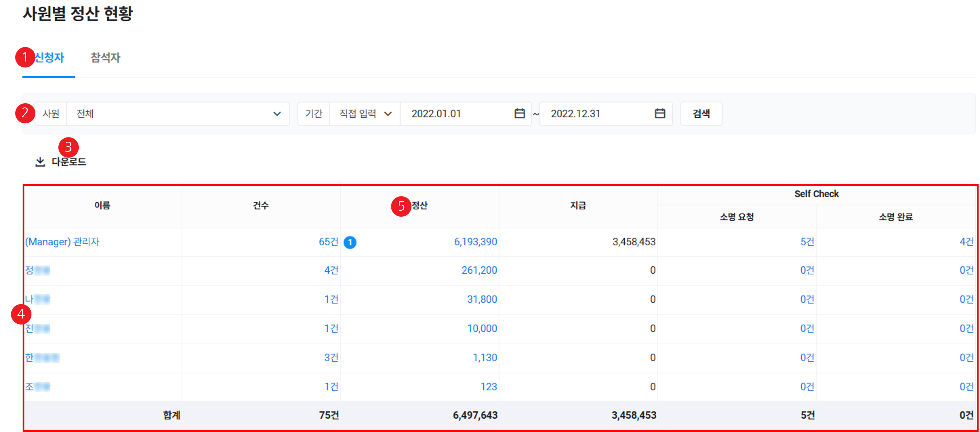The width and height of the screenshot is (980, 432).
Task: Open the 직접 입력 period dropdown
Action: tap(364, 113)
